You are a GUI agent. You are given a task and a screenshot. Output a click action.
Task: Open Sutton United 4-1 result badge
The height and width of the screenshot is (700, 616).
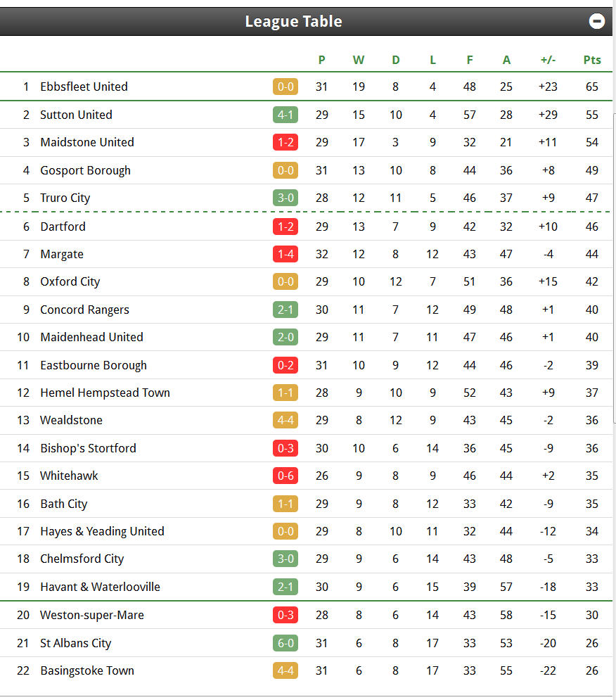coord(285,115)
